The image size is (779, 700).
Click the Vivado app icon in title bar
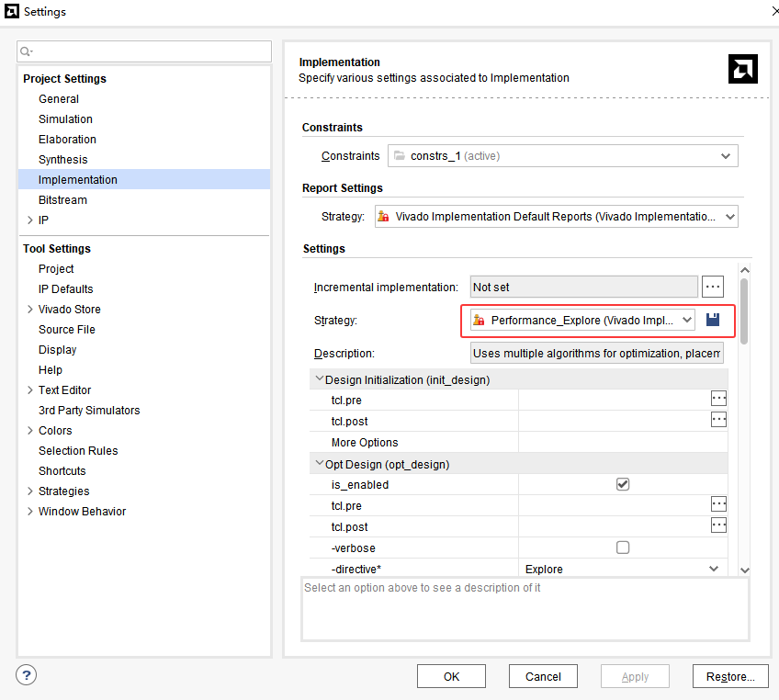11,11
